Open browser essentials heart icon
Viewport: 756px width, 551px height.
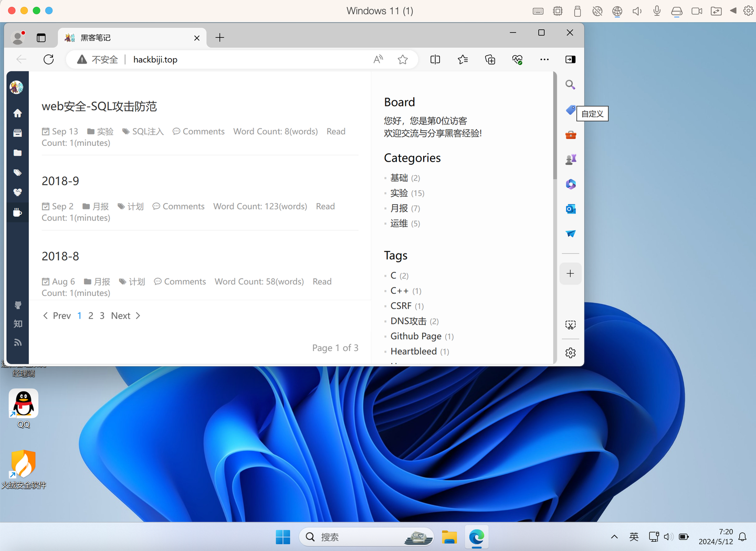[517, 59]
